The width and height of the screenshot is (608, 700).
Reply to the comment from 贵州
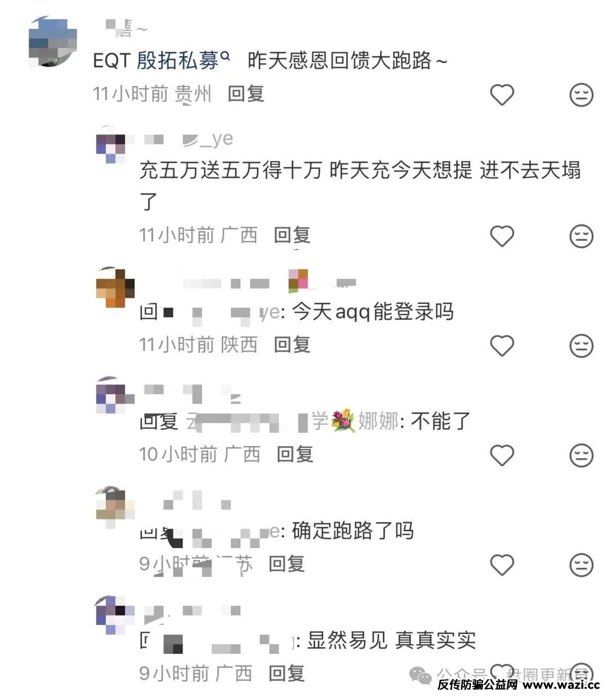pyautogui.click(x=246, y=94)
